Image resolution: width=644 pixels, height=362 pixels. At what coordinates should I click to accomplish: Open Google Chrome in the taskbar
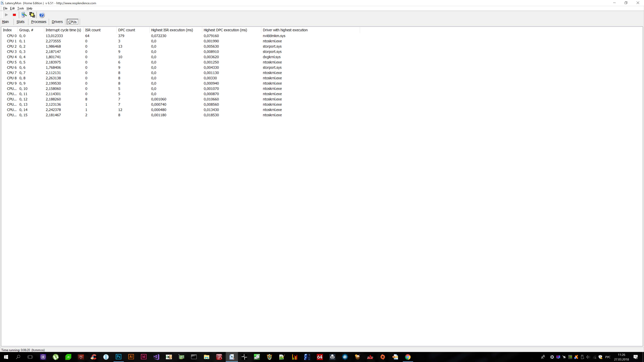tap(408, 357)
